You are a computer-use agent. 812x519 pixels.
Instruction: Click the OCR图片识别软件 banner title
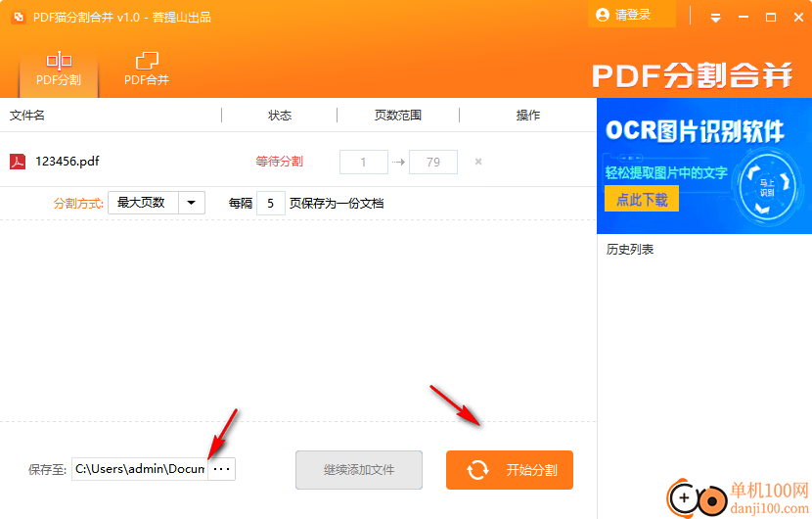695,131
